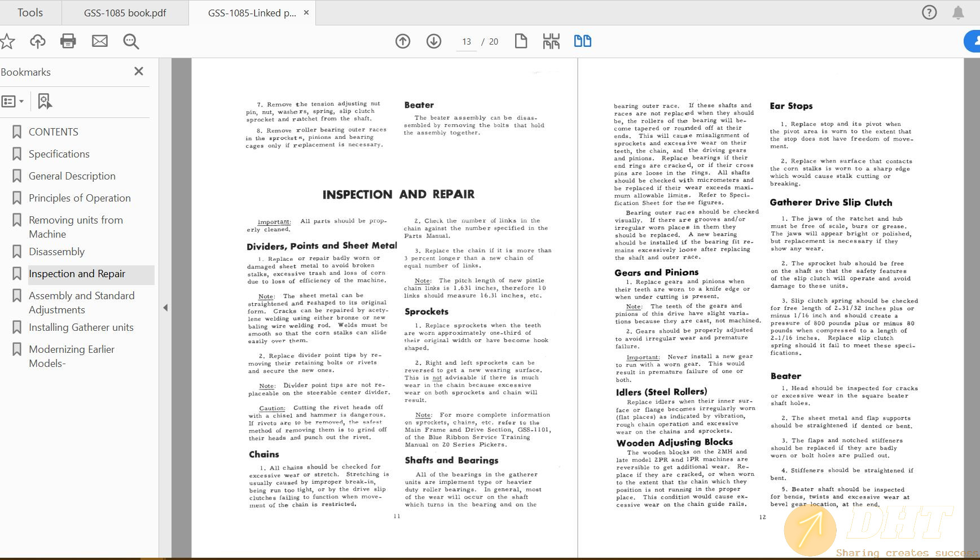Toggle two-page view mode
This screenshot has height=560, width=980.
click(582, 41)
